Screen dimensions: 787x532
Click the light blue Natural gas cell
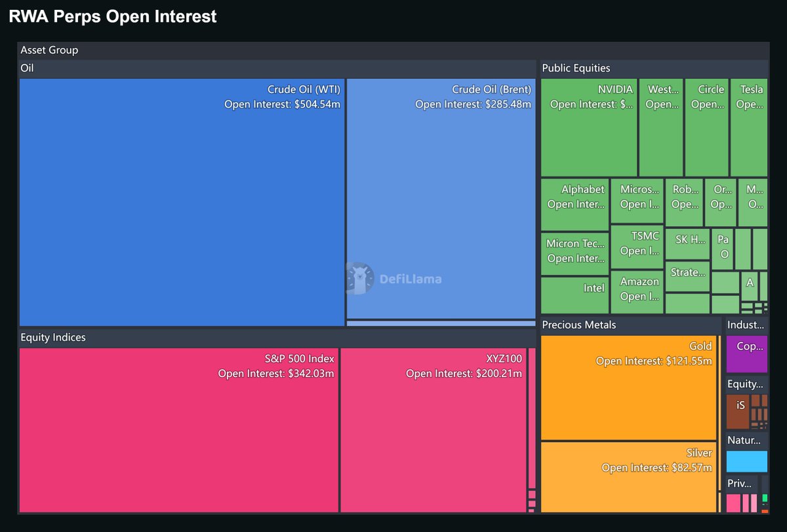[x=746, y=461]
